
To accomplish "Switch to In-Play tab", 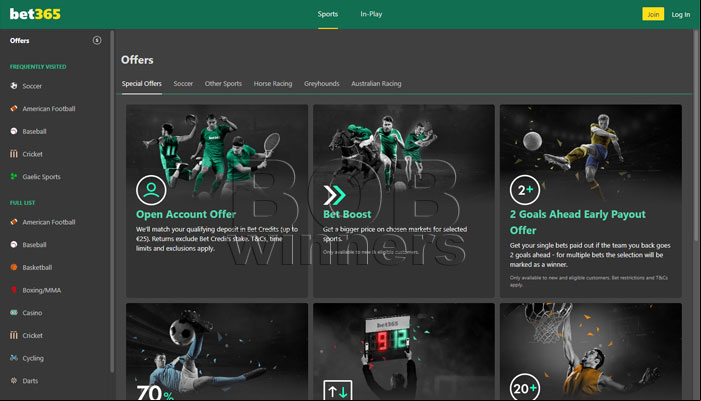I will tap(371, 14).
